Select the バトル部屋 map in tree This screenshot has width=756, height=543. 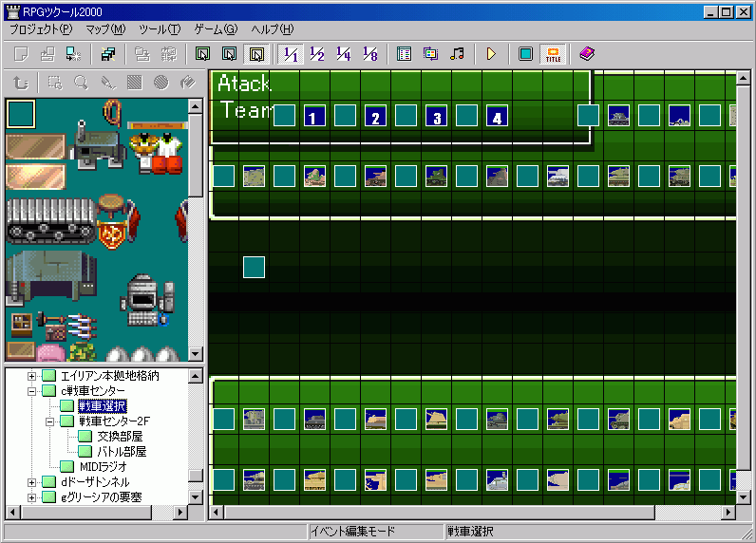[122, 452]
